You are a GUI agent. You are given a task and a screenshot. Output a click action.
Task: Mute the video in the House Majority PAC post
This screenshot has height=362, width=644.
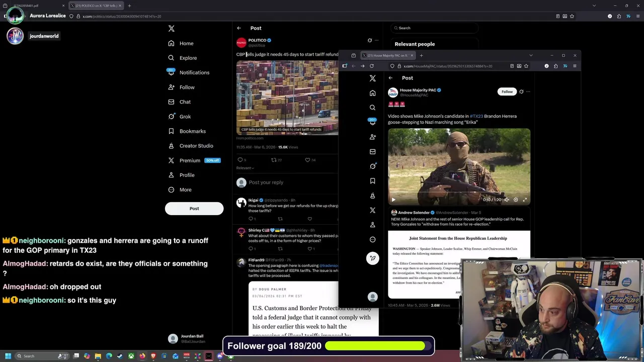coord(506,200)
